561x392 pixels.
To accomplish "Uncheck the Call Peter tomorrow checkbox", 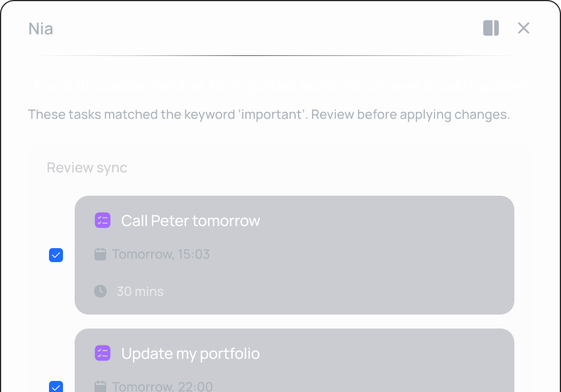I will coord(56,255).
